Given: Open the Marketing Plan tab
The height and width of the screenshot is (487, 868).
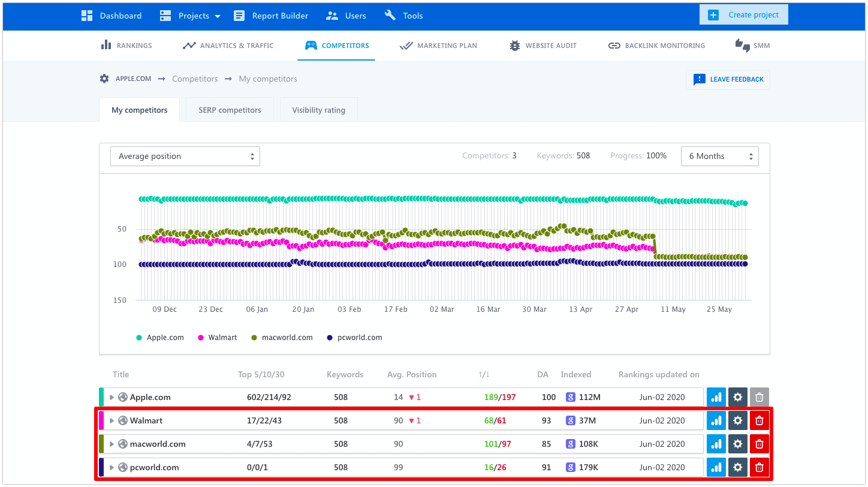Looking at the screenshot, I should point(438,46).
